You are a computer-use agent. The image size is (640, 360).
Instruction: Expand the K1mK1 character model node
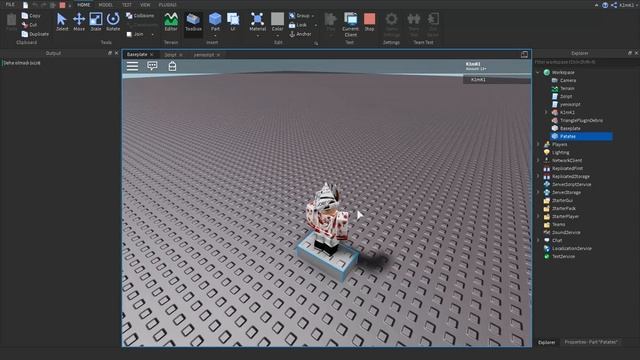pyautogui.click(x=546, y=112)
